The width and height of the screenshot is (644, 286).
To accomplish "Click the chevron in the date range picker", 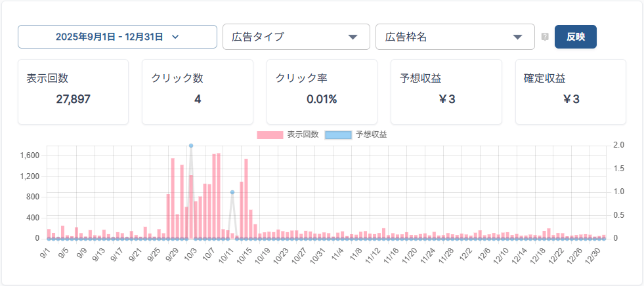I will point(175,37).
